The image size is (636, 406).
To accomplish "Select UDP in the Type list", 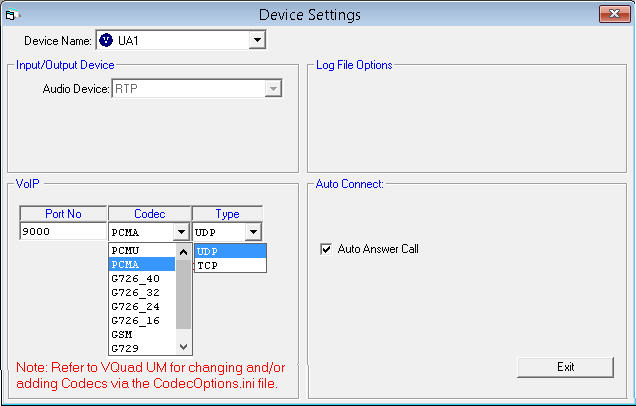I will click(230, 251).
